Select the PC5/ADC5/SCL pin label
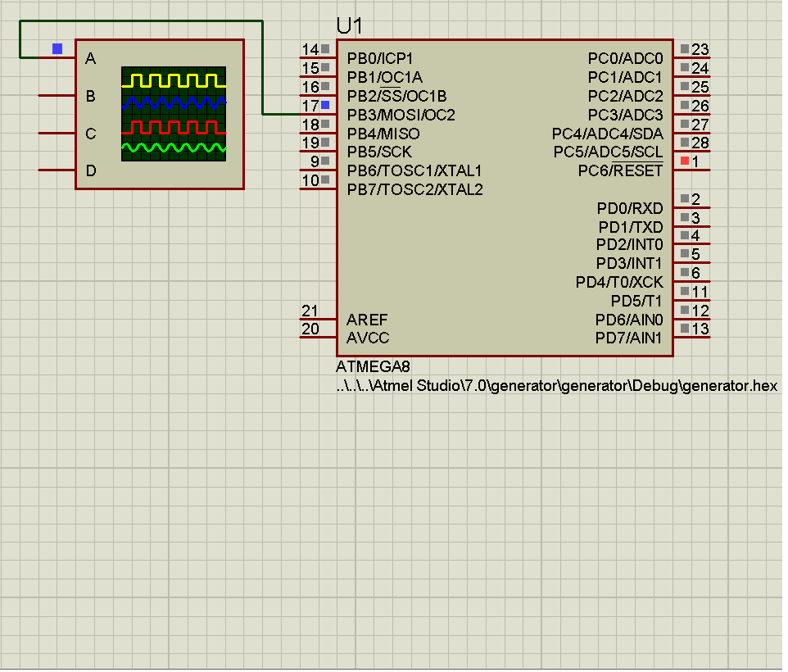The height and width of the screenshot is (672, 788). (x=608, y=152)
